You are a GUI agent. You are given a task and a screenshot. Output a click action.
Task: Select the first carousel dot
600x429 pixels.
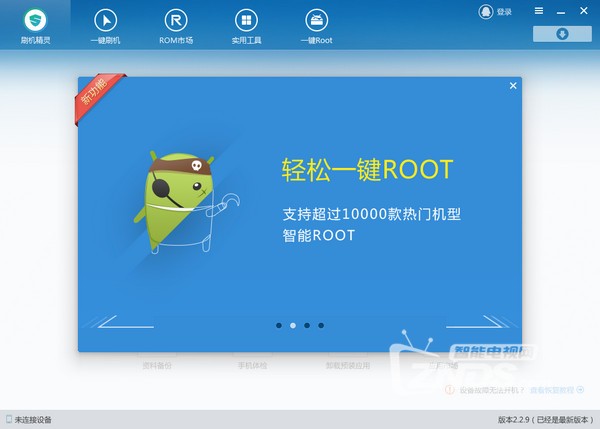tap(279, 325)
